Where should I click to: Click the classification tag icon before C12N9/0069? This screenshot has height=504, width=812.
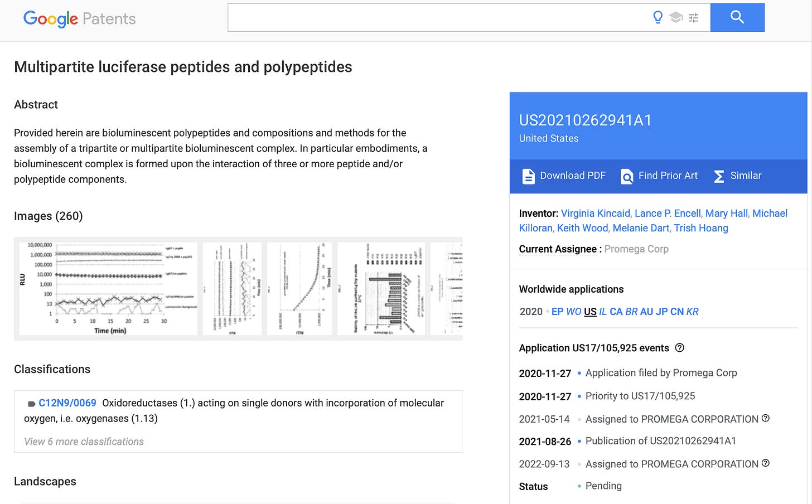[x=32, y=403]
